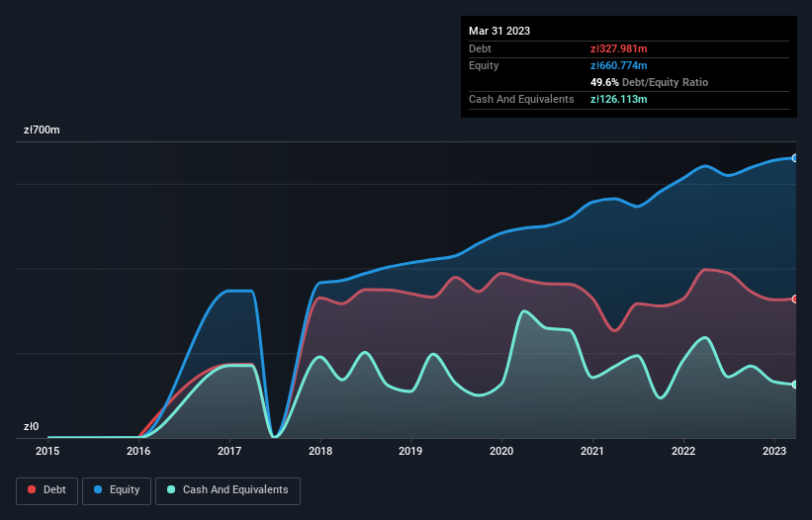
Task: Toggle Cash And Equivalents legend button
Action: [x=227, y=490]
